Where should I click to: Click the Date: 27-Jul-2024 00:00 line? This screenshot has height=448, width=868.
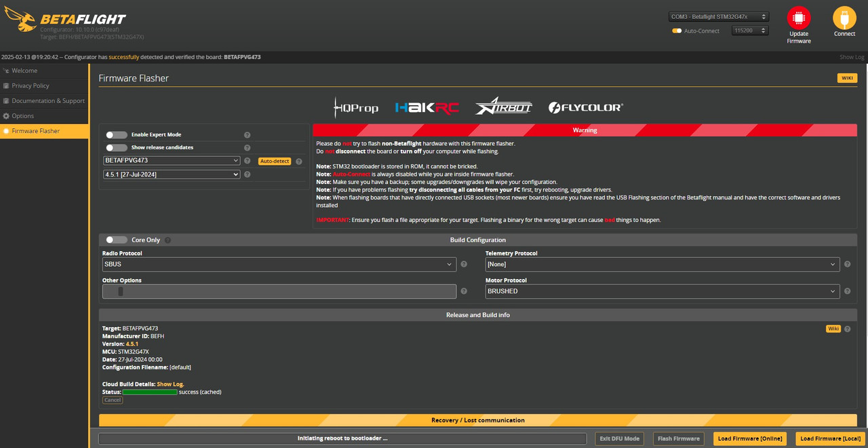(x=132, y=360)
